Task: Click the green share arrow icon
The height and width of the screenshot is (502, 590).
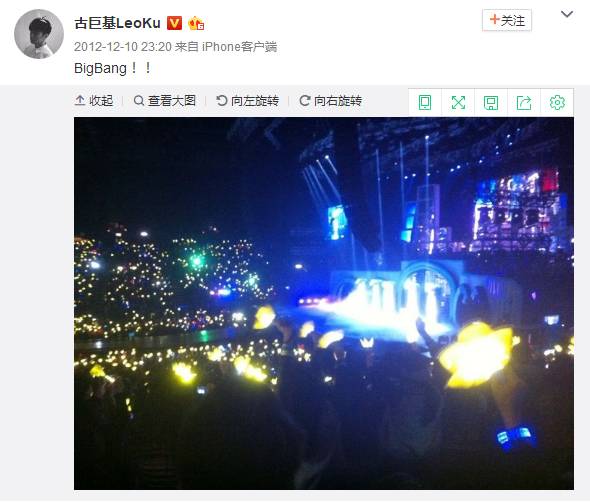Action: pos(524,102)
